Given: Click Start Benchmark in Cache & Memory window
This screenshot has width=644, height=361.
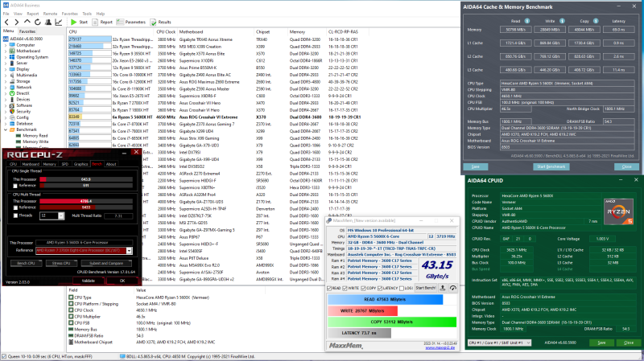Looking at the screenshot, I should (551, 166).
